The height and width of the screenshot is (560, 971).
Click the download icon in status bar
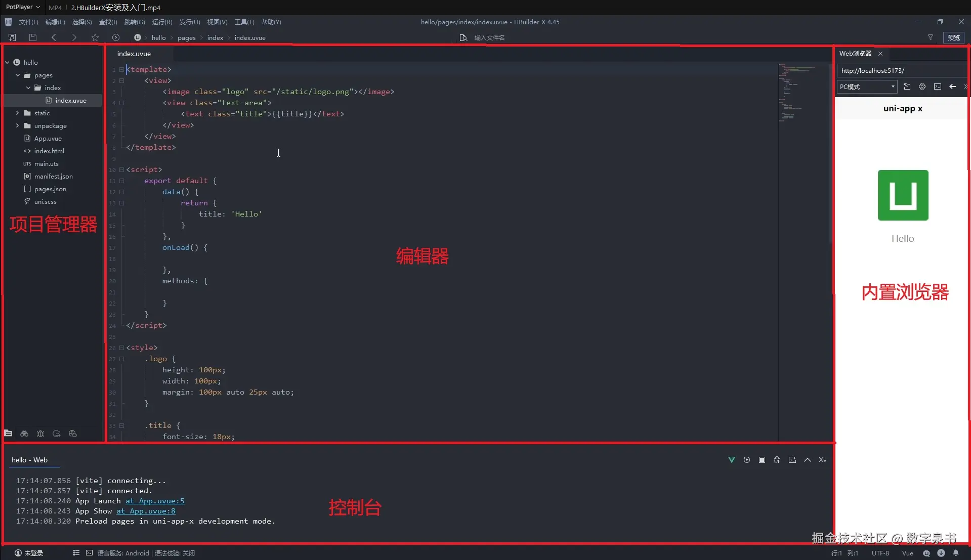pyautogui.click(x=941, y=553)
